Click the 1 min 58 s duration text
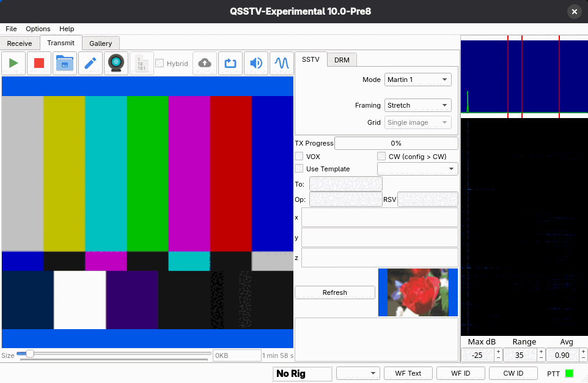The width and height of the screenshot is (588, 383). 277,355
